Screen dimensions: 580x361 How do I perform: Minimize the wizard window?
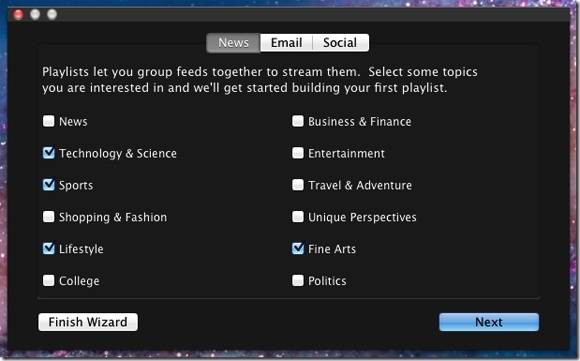coord(35,14)
